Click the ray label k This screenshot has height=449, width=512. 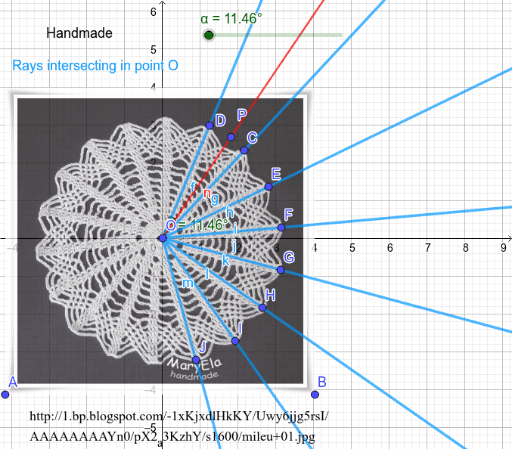click(226, 260)
